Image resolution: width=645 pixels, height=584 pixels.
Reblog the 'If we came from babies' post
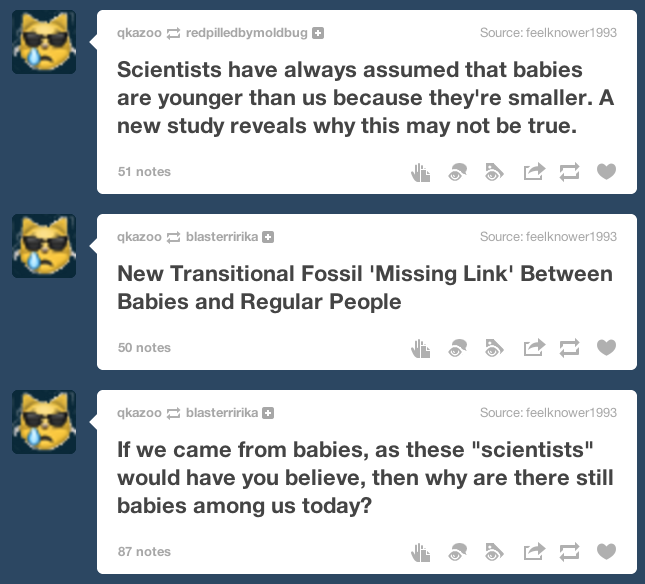click(570, 552)
